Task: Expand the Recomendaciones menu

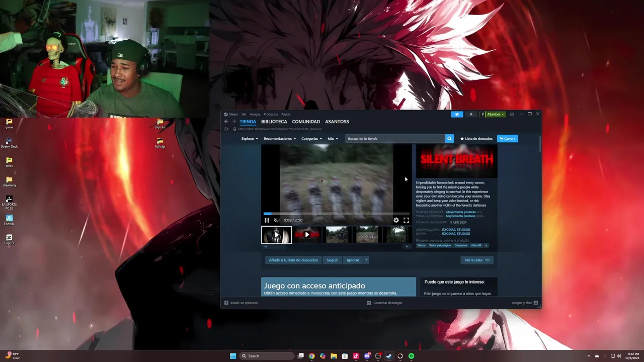Action: [280, 139]
